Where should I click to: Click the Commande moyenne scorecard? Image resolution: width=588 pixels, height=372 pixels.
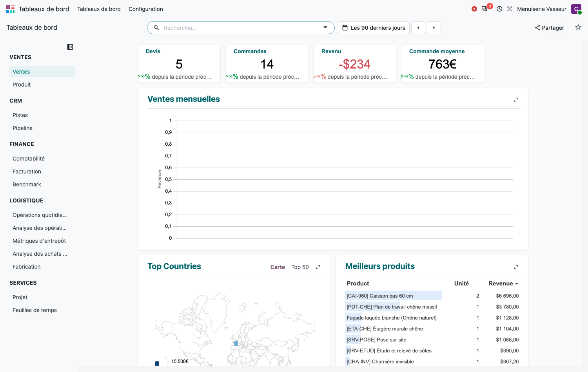click(443, 64)
